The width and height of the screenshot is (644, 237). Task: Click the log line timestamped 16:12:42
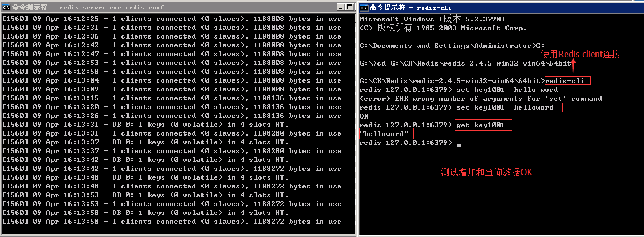tap(172, 46)
